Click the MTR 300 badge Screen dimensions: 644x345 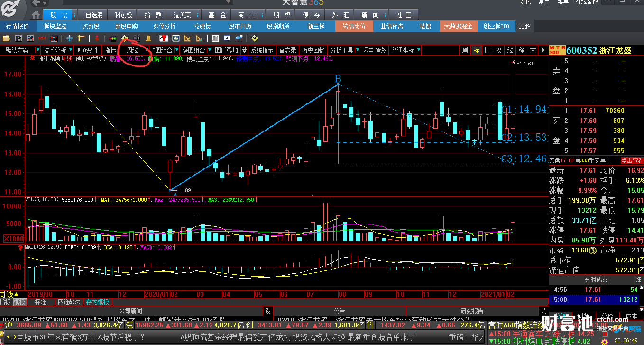(x=558, y=50)
